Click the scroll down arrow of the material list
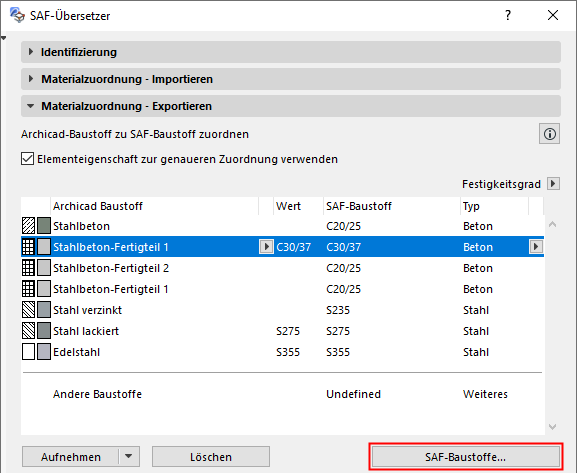 (x=552, y=427)
